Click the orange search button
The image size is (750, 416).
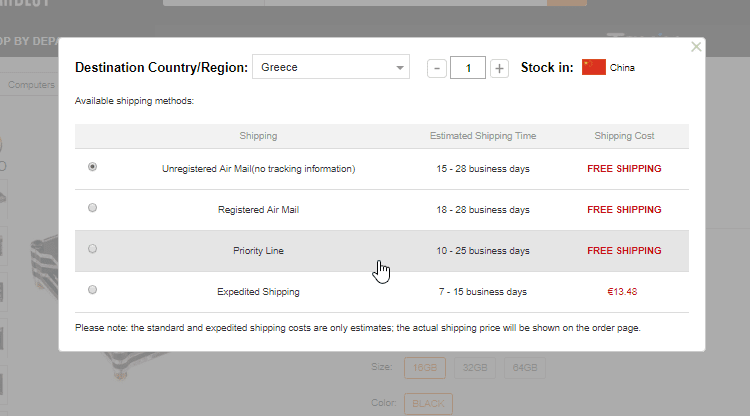567,3
